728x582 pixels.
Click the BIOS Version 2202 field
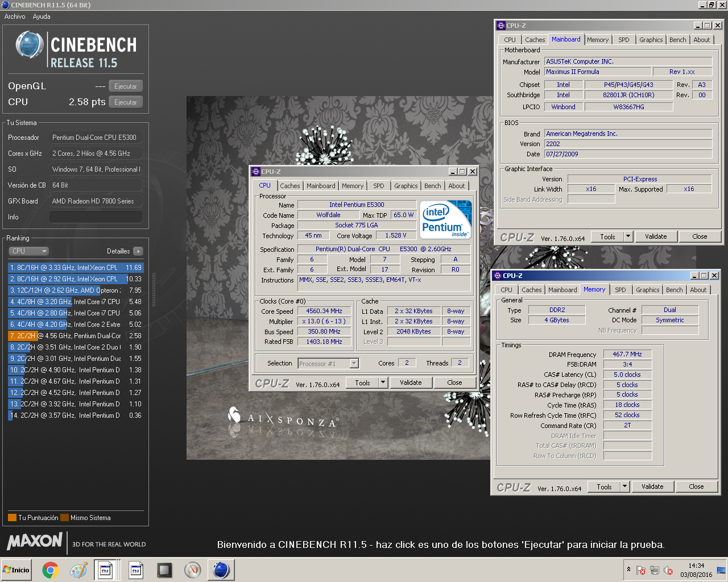tap(628, 144)
